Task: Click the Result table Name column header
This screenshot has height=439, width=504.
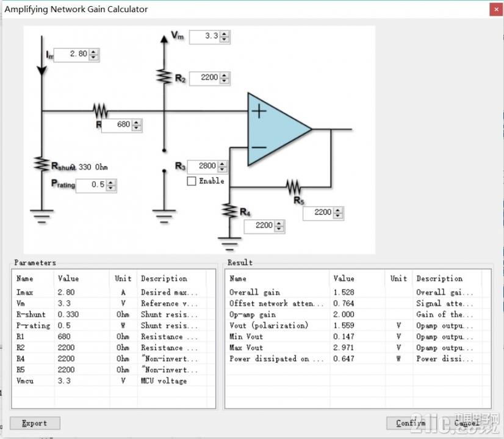Action: click(278, 279)
